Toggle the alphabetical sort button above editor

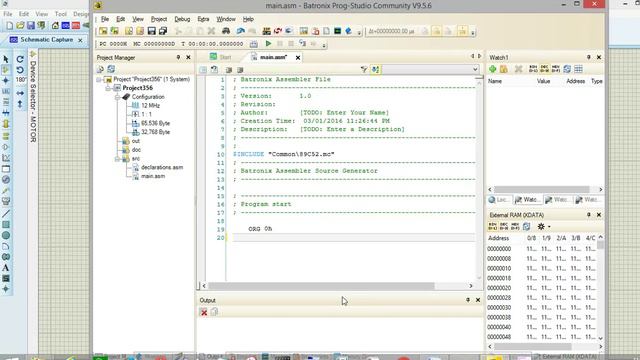point(375,69)
